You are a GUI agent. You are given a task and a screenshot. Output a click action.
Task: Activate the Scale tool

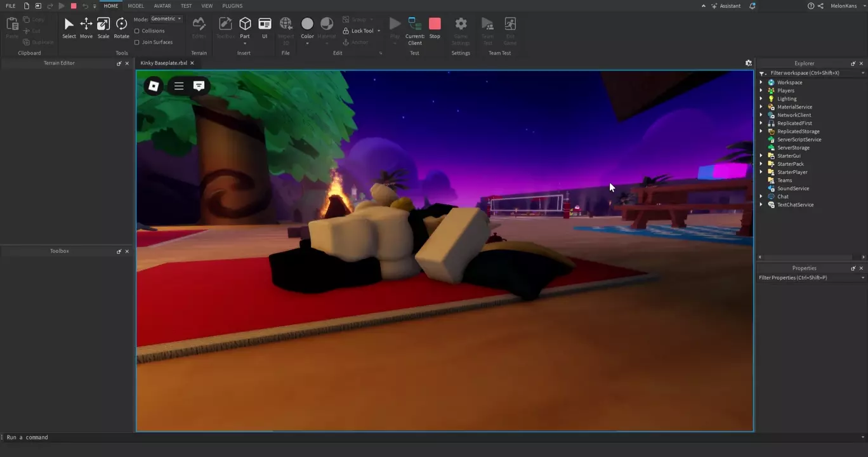pyautogui.click(x=103, y=28)
